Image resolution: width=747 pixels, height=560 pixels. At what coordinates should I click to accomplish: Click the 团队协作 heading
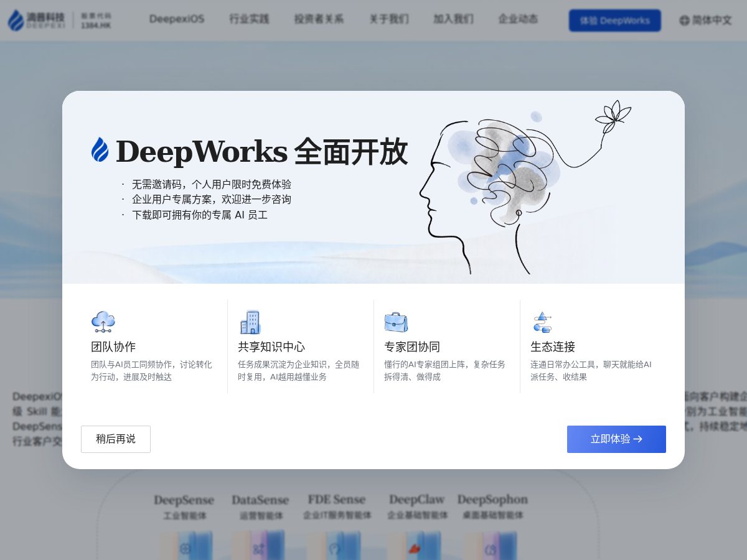[x=113, y=347]
